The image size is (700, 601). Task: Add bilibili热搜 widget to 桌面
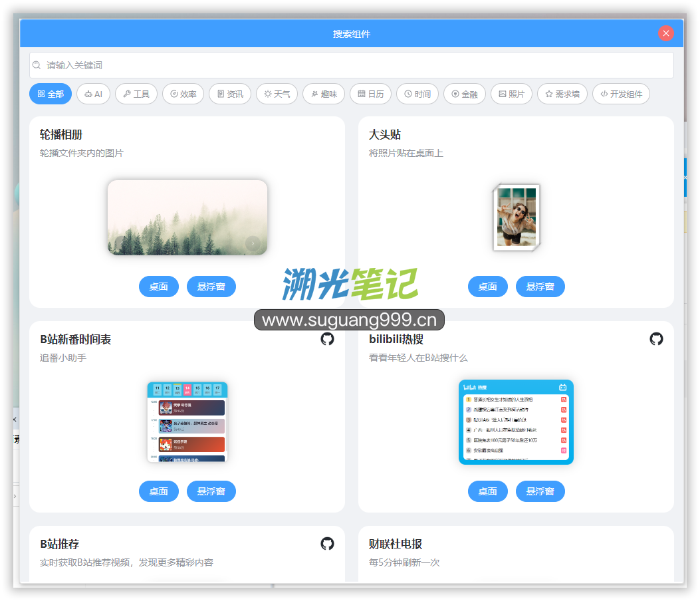[487, 491]
